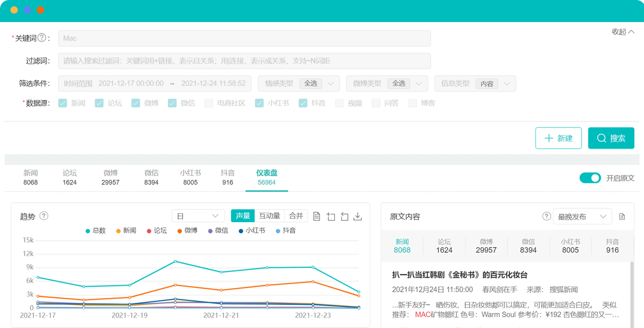644x328 pixels.
Task: Uncheck the 微信 data source checkbox
Action: click(172, 103)
